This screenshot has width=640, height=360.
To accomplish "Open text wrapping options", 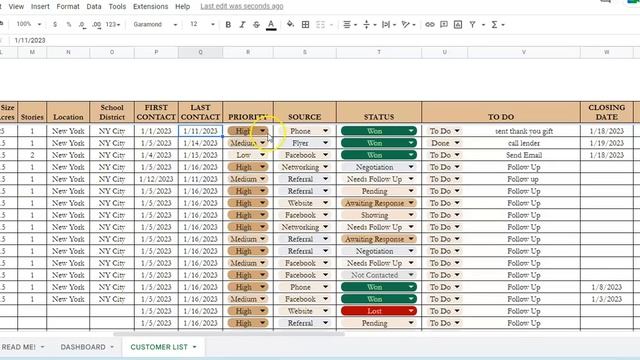I will click(x=388, y=24).
